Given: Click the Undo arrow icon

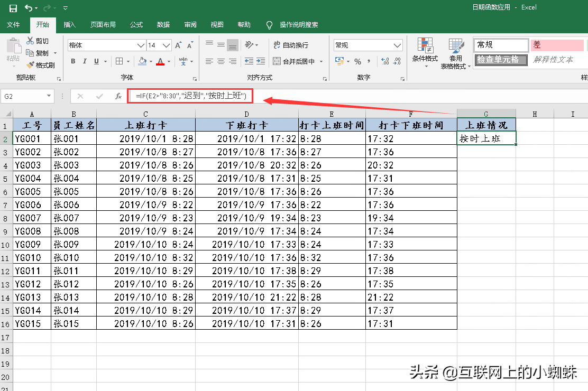Looking at the screenshot, I should (x=29, y=8).
